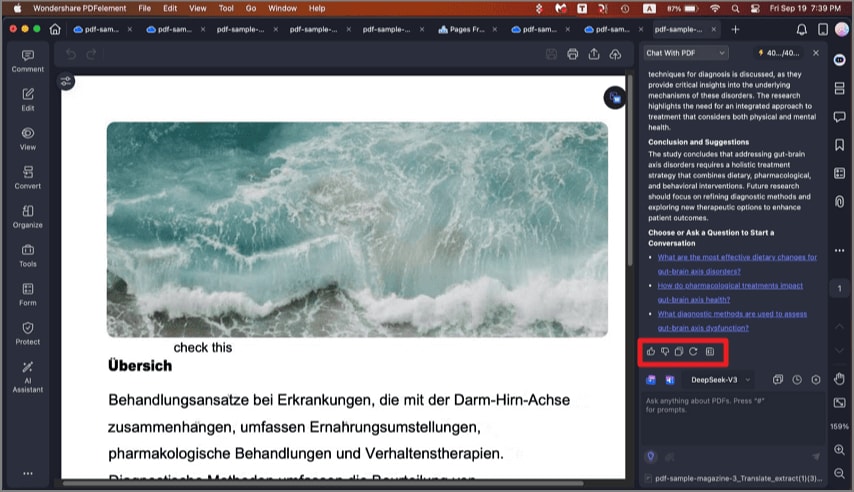Click the lightbulb prompt icon
The image size is (854, 492).
[651, 457]
